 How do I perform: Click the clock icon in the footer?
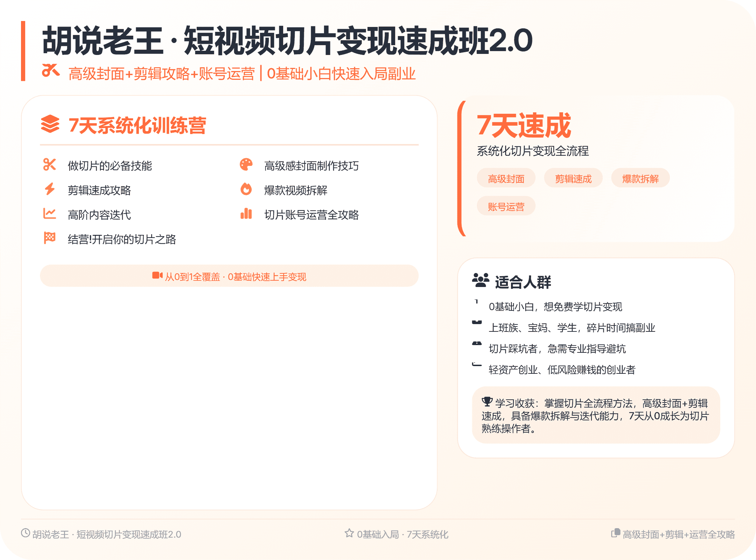pyautogui.click(x=25, y=533)
